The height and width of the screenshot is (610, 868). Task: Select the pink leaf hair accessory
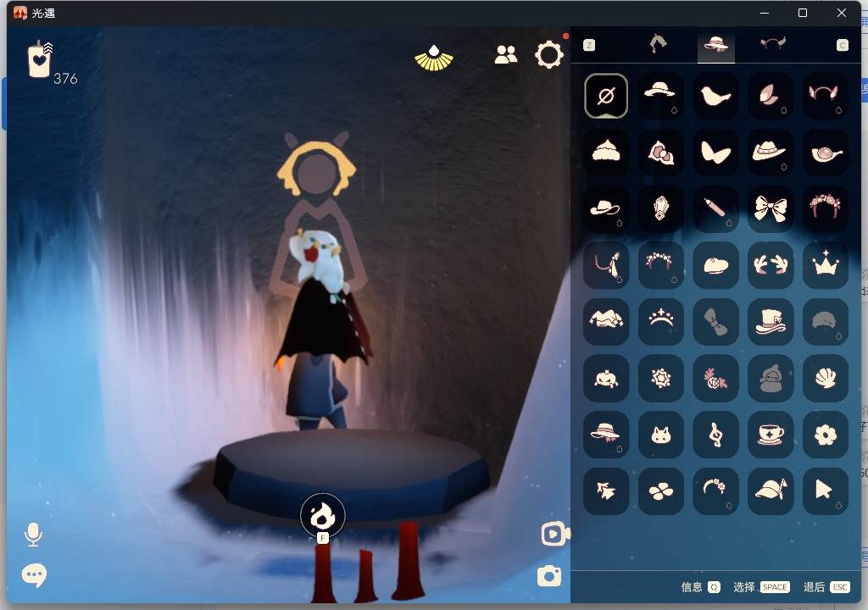click(770, 96)
